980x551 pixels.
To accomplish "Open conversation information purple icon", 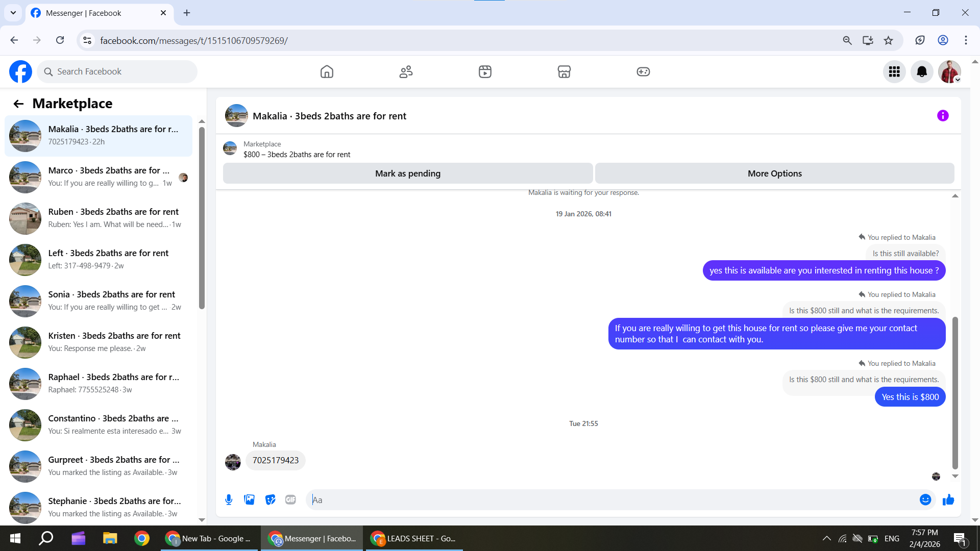I will (942, 116).
